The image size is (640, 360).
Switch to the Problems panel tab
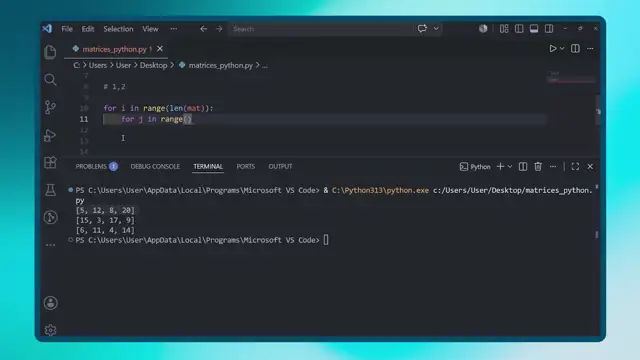pyautogui.click(x=96, y=167)
